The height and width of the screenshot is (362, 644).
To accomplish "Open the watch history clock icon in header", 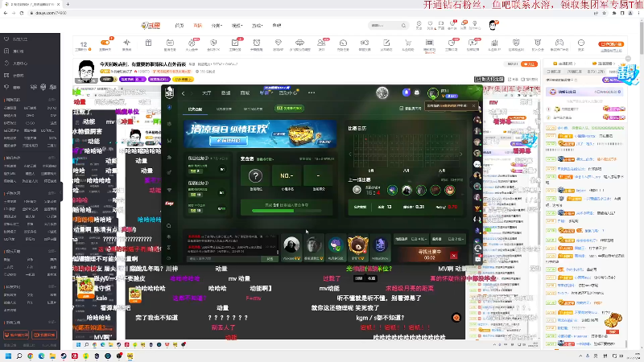I will (x=419, y=24).
